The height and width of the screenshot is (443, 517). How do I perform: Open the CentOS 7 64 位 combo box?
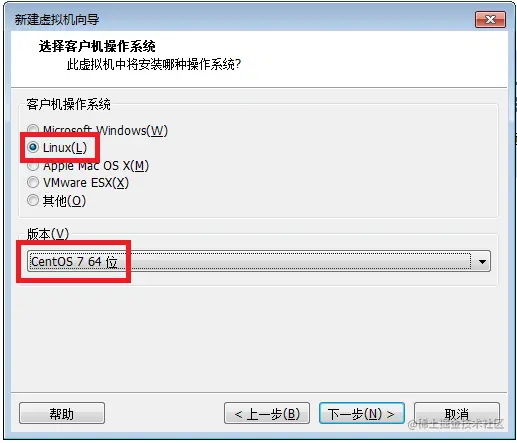point(259,262)
